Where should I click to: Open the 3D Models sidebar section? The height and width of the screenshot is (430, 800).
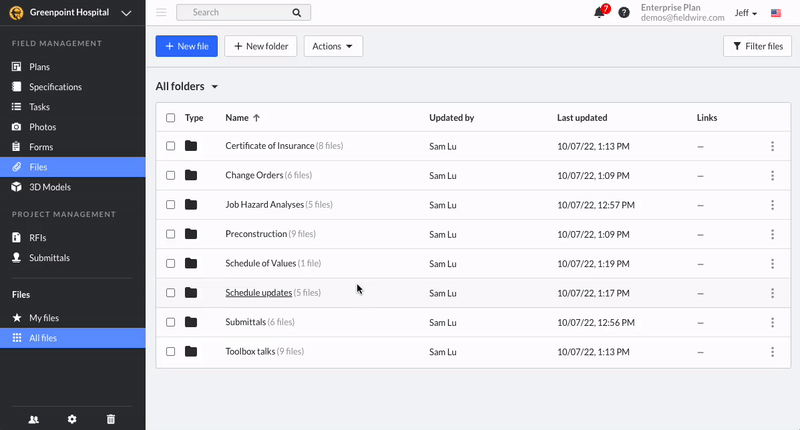50,187
